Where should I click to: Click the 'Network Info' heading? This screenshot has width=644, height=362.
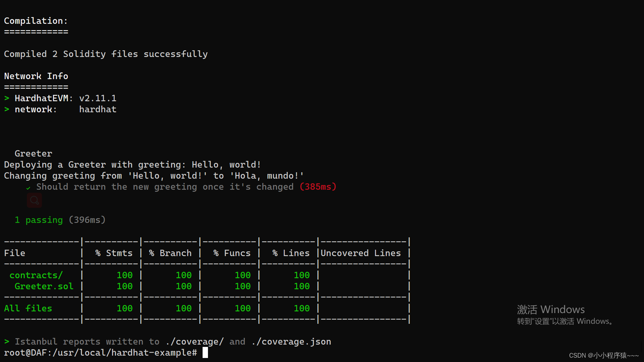click(x=36, y=76)
